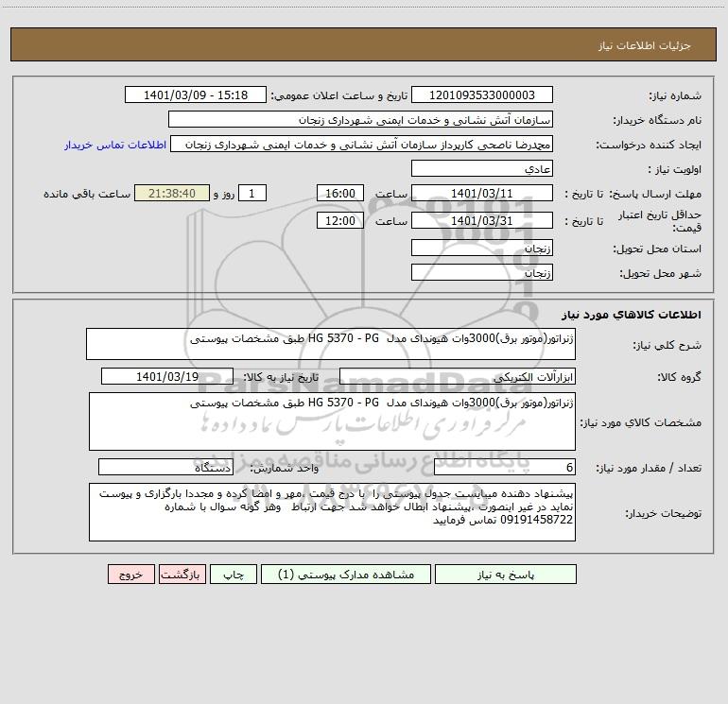Click the label نام دستگاه خریدار

pyautogui.click(x=657, y=121)
